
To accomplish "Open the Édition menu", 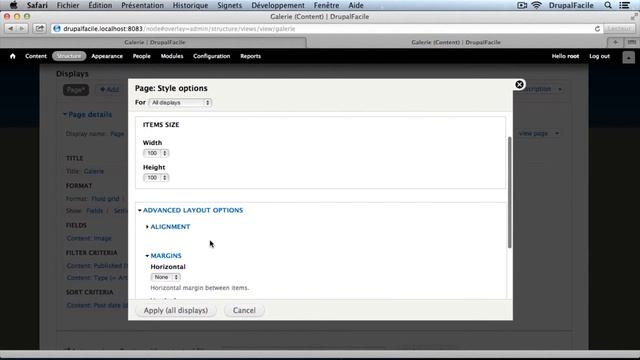I will [x=100, y=5].
